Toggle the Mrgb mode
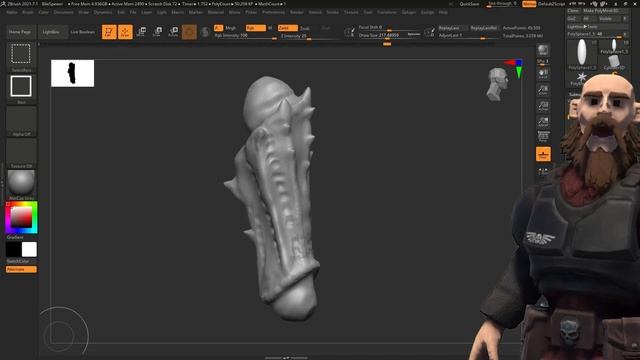This screenshot has width=640, height=360. 231,28
